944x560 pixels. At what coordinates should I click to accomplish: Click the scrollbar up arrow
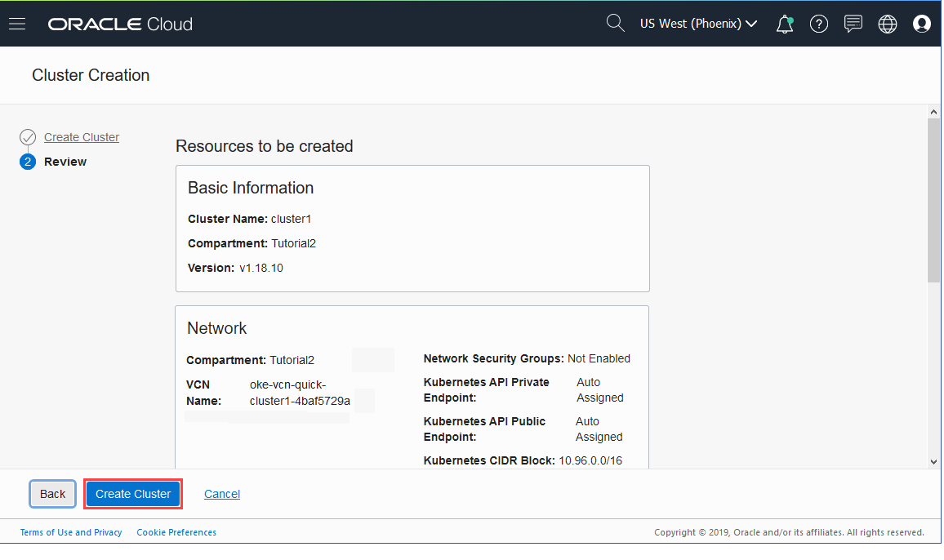pos(934,112)
